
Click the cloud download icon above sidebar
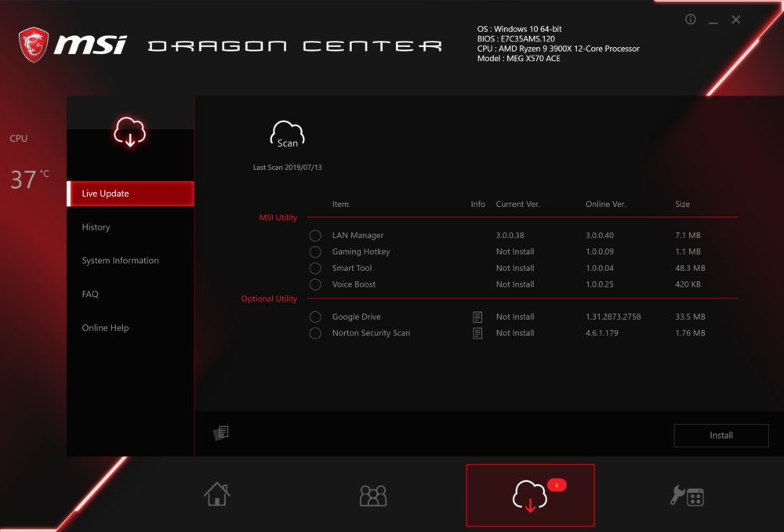pyautogui.click(x=130, y=132)
